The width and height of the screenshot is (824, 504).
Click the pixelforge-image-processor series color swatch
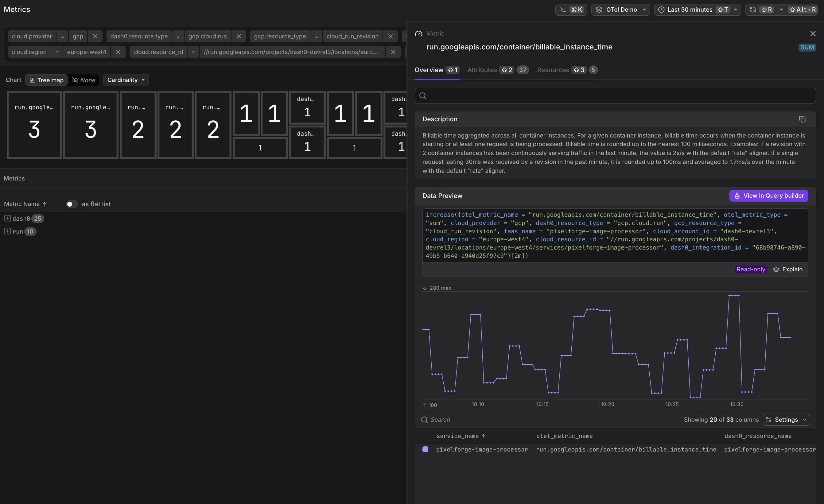tap(425, 449)
